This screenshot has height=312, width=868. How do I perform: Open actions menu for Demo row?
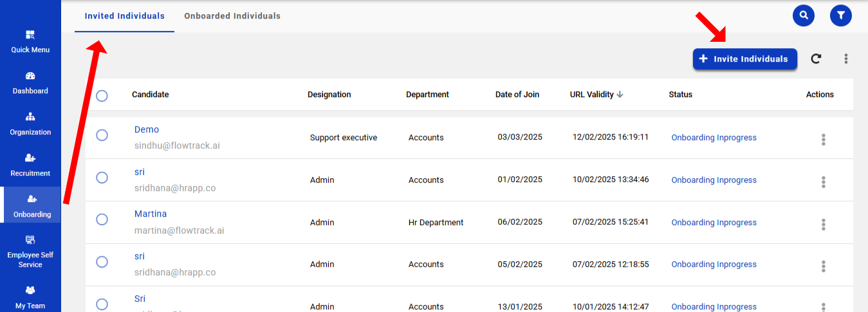point(823,140)
